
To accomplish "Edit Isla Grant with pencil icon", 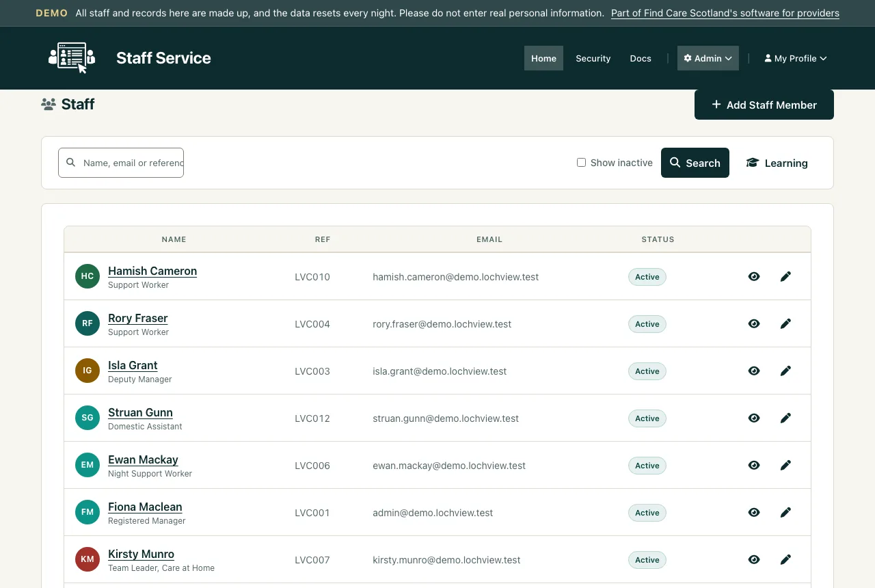I will (785, 371).
